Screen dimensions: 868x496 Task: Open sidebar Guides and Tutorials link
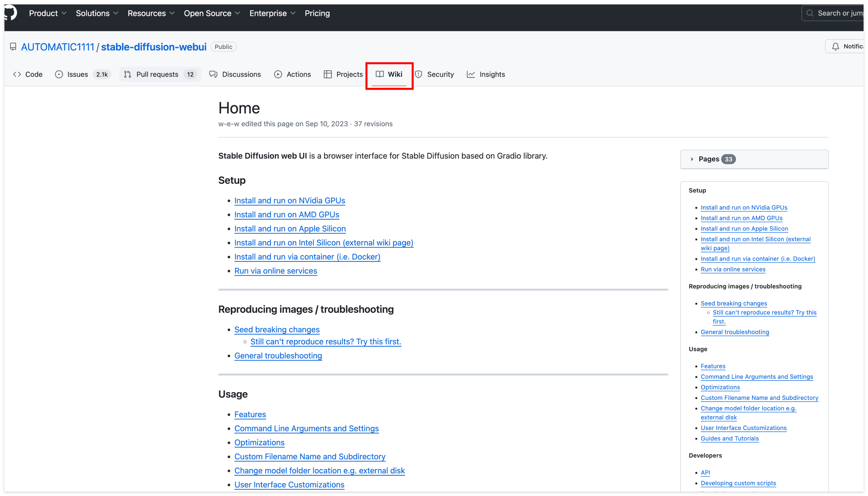[x=729, y=438]
